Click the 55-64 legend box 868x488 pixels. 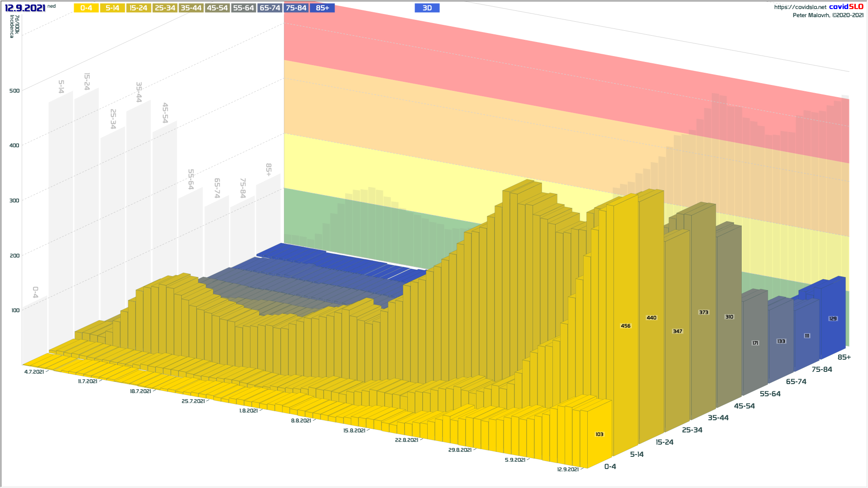point(243,8)
